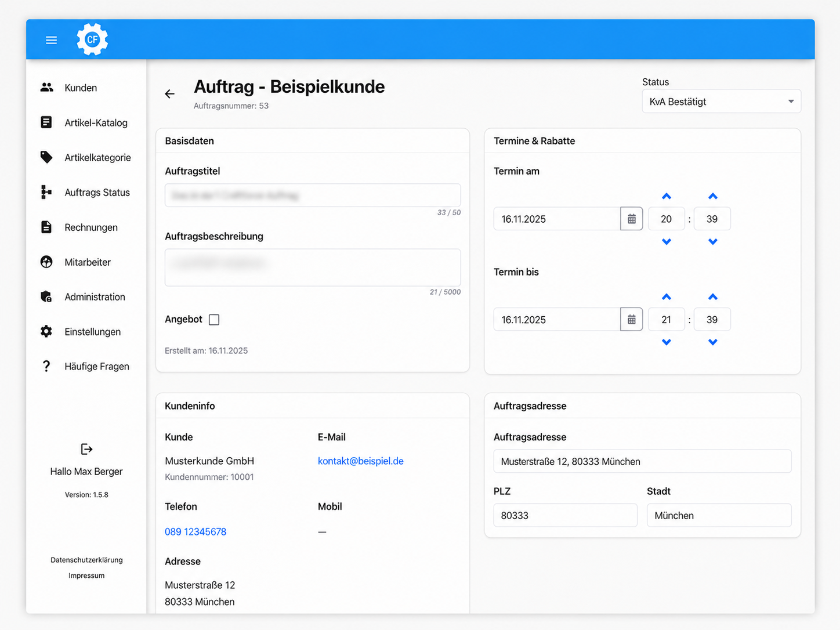Click the Kunden people icon
Image resolution: width=840 pixels, height=630 pixels.
point(46,88)
